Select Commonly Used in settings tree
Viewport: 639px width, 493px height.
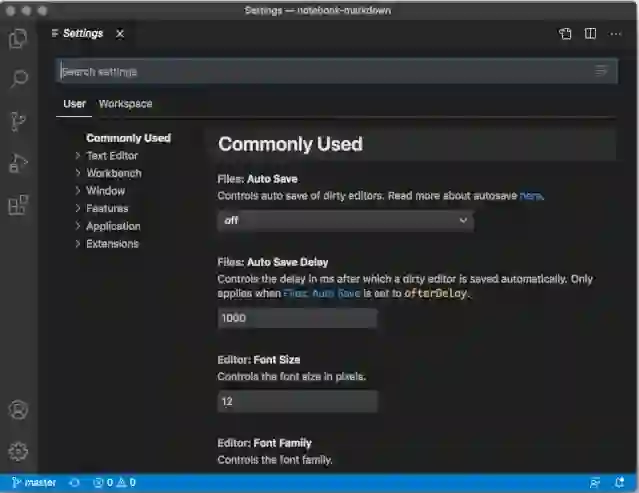coord(128,138)
